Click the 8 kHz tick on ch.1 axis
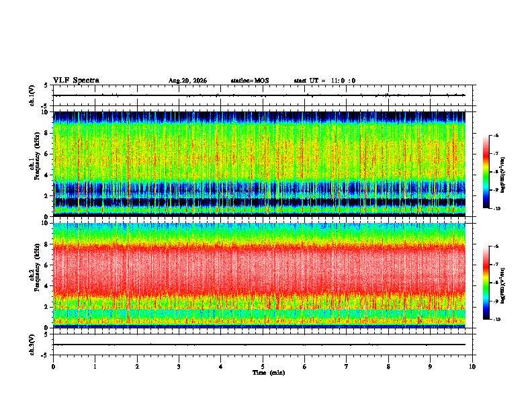This screenshot has width=532, height=411. click(50, 133)
